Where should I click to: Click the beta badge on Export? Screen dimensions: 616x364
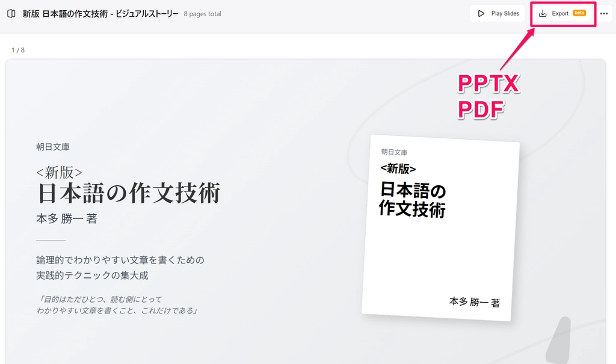(x=579, y=13)
